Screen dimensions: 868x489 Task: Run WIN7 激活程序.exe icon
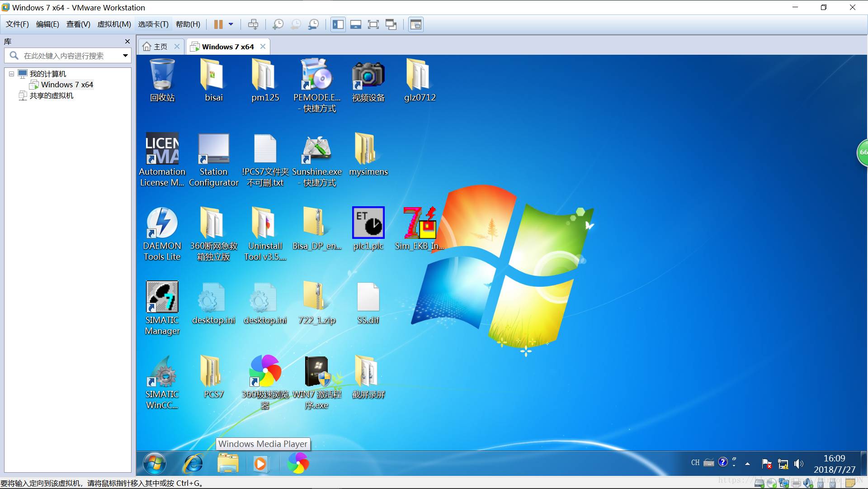pyautogui.click(x=316, y=382)
